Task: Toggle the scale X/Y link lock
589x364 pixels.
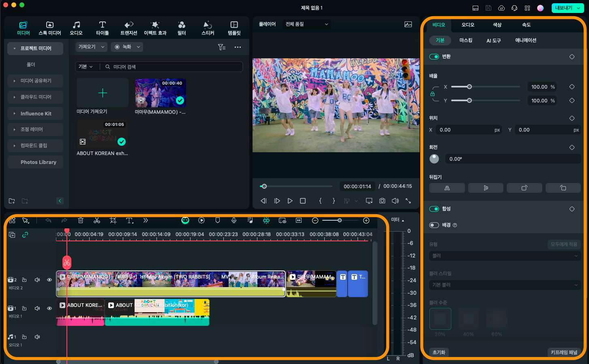Action: (433, 94)
